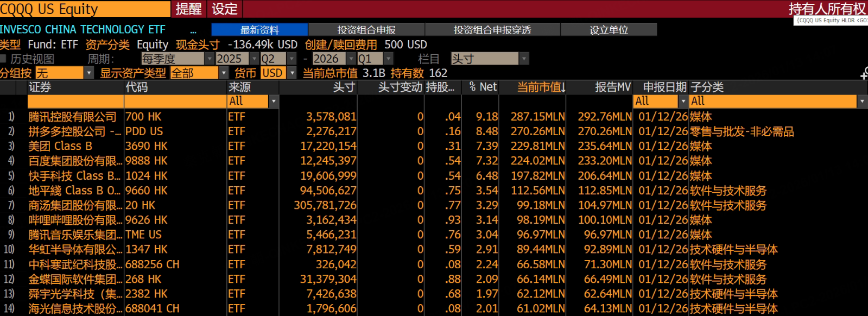Viewport: 868px width, 316px height.
Task: Sort by the 报告MV column header
Action: point(613,87)
